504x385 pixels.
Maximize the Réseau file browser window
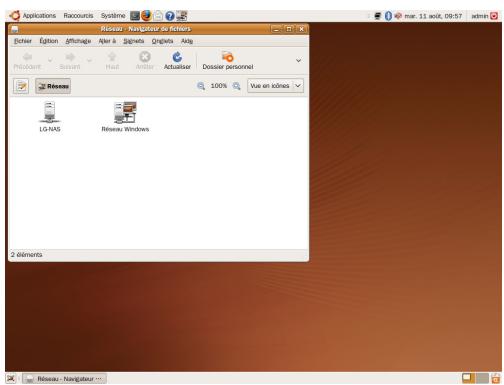[x=289, y=29]
